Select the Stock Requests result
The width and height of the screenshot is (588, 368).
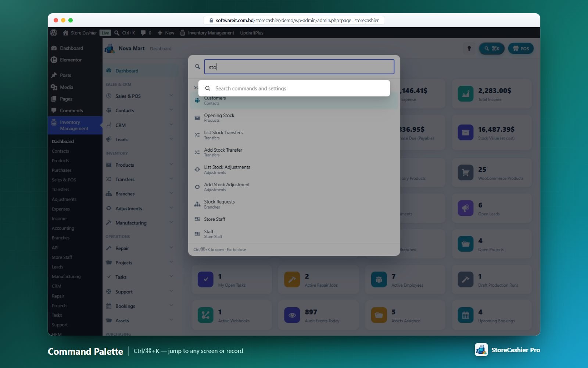[294, 204]
